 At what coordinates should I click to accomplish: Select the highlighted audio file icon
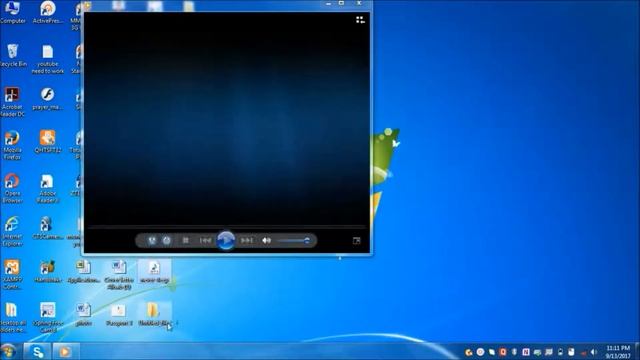(154, 271)
